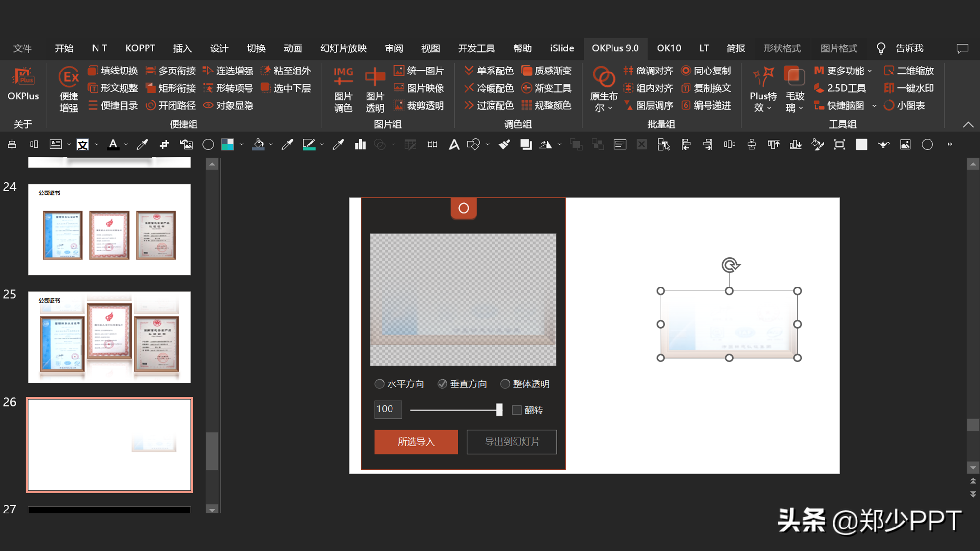This screenshot has height=551, width=980.
Task: Switch to 开始 tab
Action: point(64,48)
